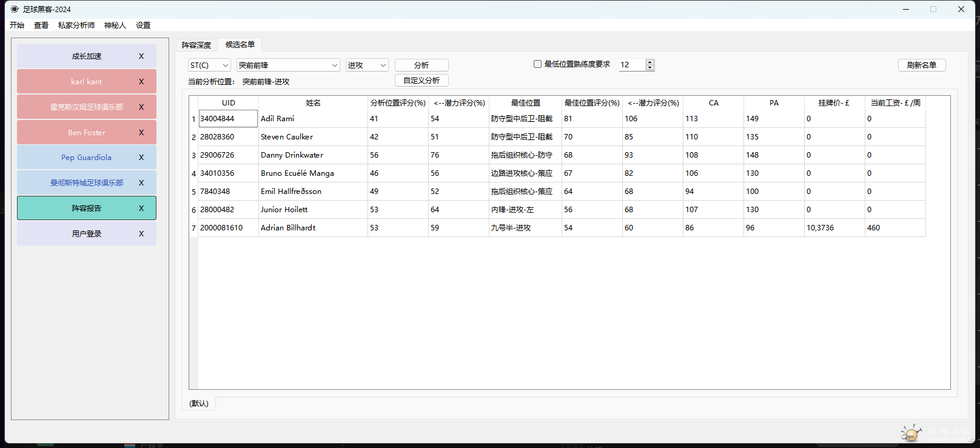This screenshot has height=448, width=980.
Task: Click X beside Pep Guardiola
Action: coord(141,158)
